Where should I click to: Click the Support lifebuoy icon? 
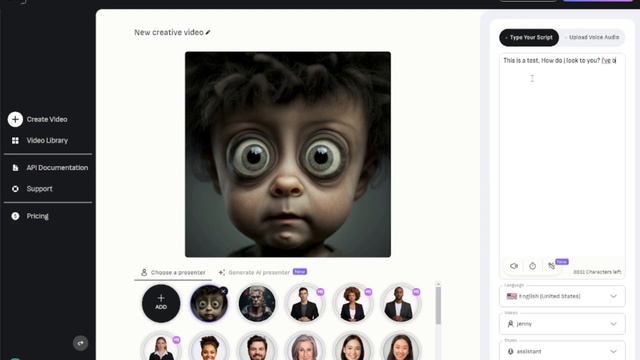[x=15, y=189]
